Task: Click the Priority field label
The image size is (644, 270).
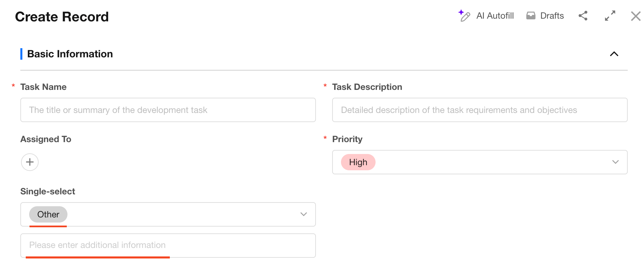Action: pyautogui.click(x=347, y=139)
